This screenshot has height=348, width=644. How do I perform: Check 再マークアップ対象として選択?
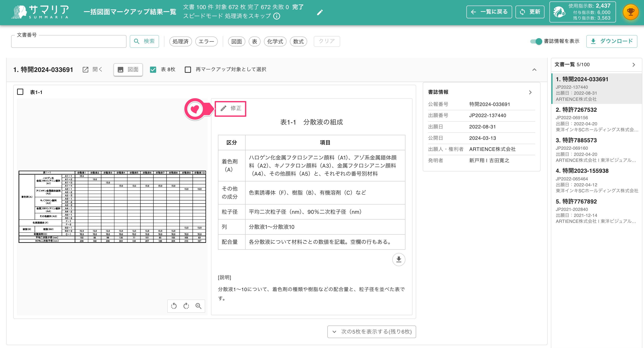(188, 69)
